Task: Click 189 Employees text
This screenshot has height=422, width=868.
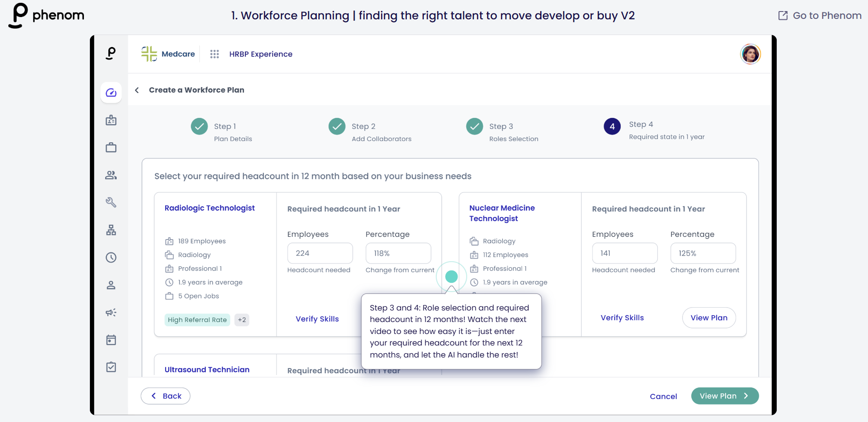Action: pos(202,241)
